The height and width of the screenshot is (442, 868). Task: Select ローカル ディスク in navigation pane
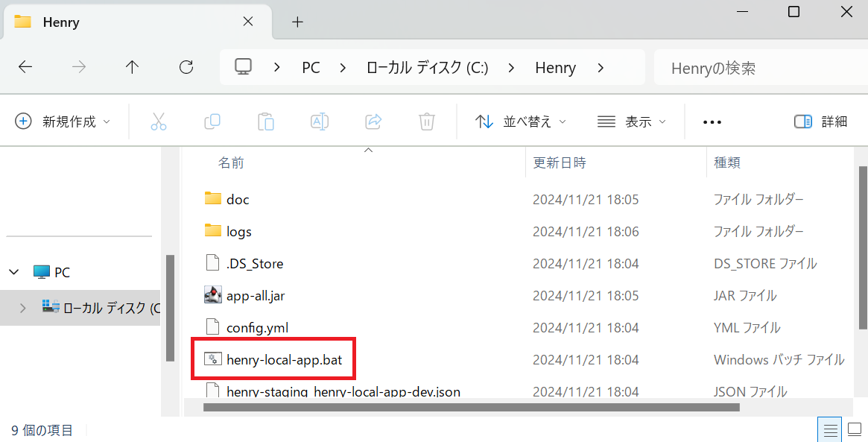[x=101, y=308]
